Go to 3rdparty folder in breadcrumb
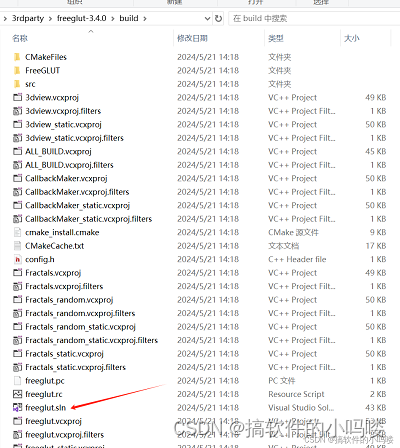 click(x=28, y=18)
